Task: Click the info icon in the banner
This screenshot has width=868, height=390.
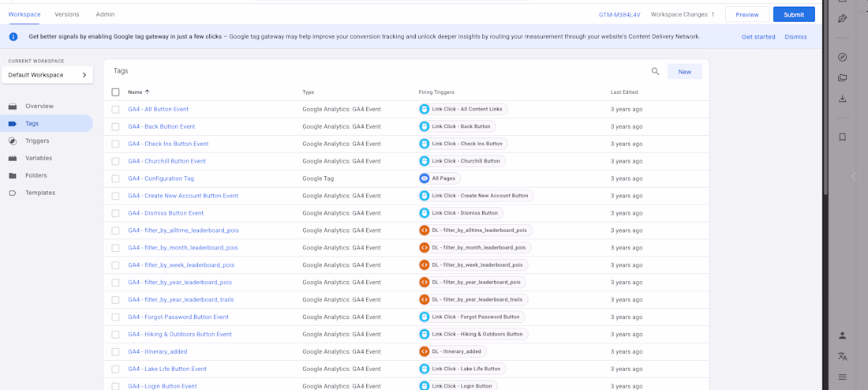Action: click(13, 36)
